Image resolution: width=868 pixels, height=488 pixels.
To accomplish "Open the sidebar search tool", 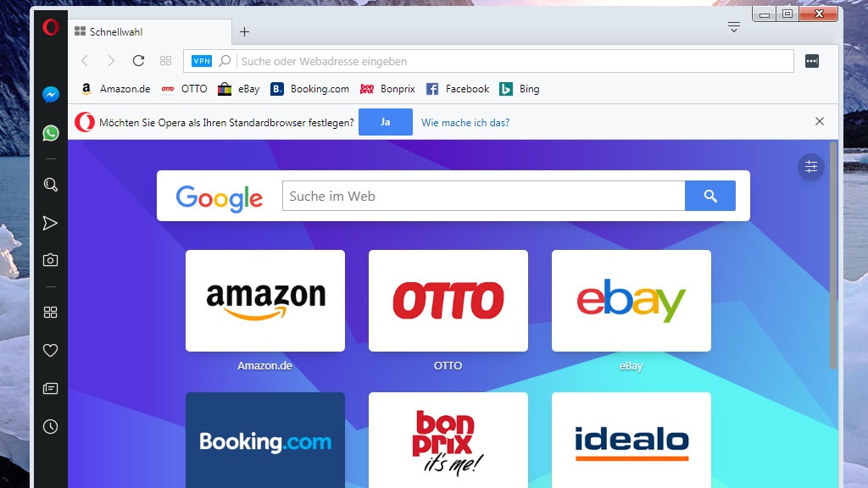I will (50, 185).
